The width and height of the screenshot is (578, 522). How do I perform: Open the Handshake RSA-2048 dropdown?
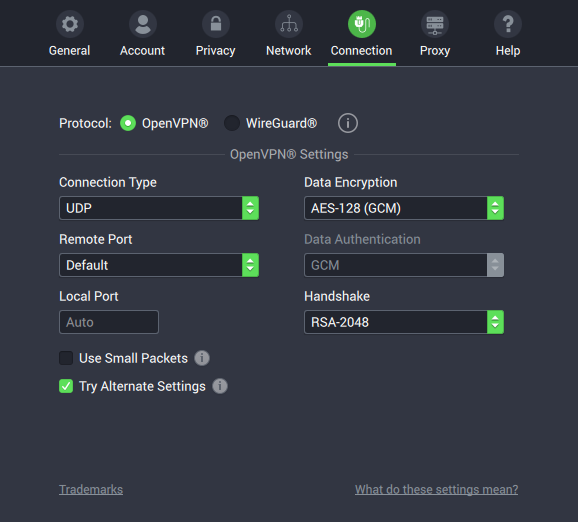(404, 322)
